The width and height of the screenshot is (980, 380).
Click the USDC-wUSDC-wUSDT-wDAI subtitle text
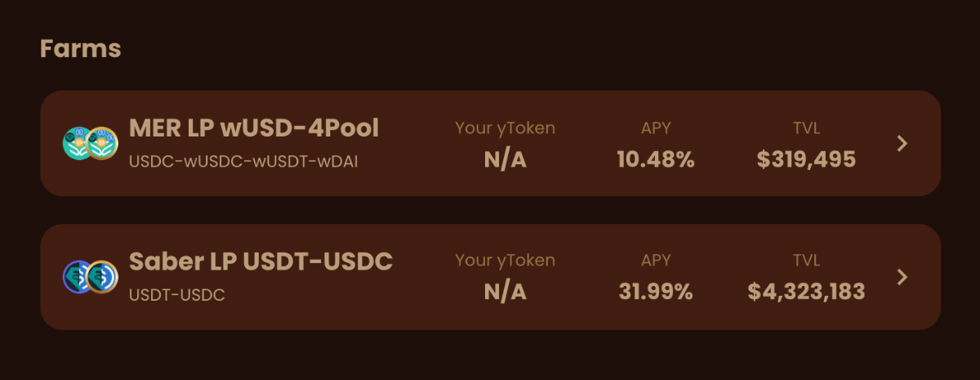243,161
